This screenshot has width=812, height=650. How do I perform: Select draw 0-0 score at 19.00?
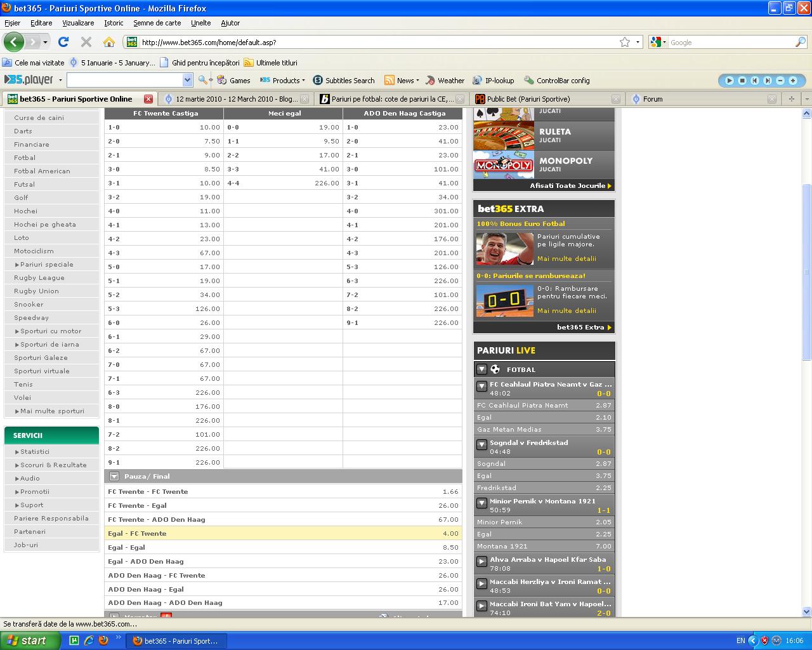tap(283, 127)
